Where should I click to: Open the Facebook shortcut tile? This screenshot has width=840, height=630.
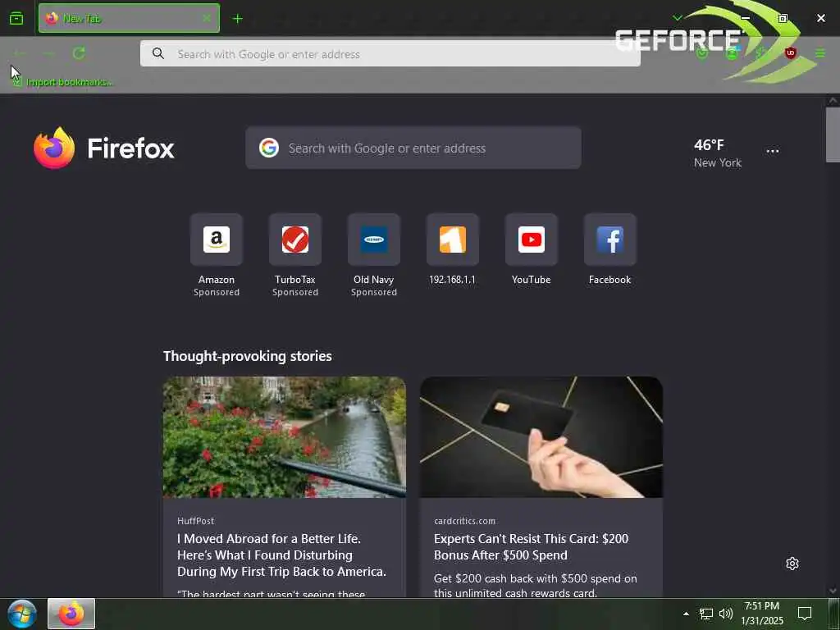(610, 249)
